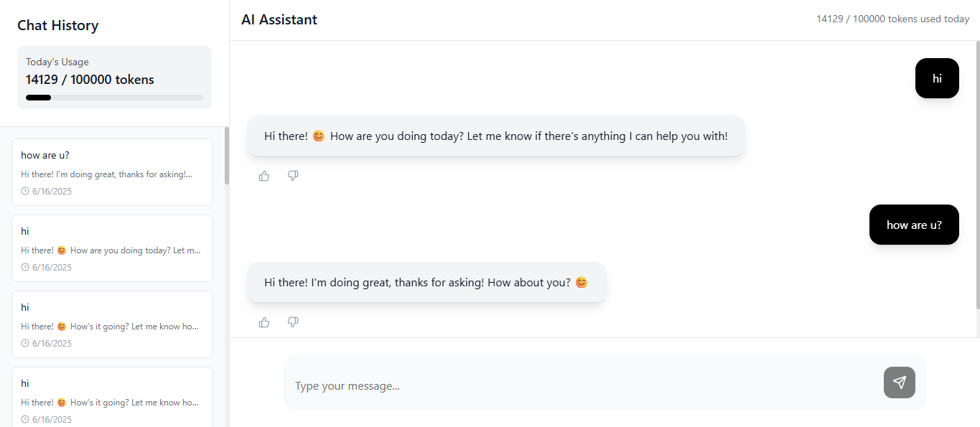980x427 pixels.
Task: Open the bottom-most visible "hi" history conversation
Action: click(x=112, y=398)
